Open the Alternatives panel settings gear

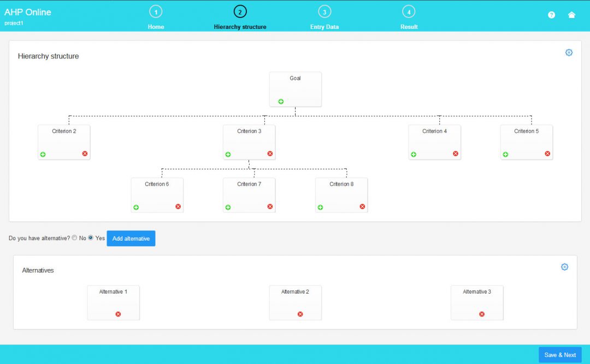[x=564, y=267]
